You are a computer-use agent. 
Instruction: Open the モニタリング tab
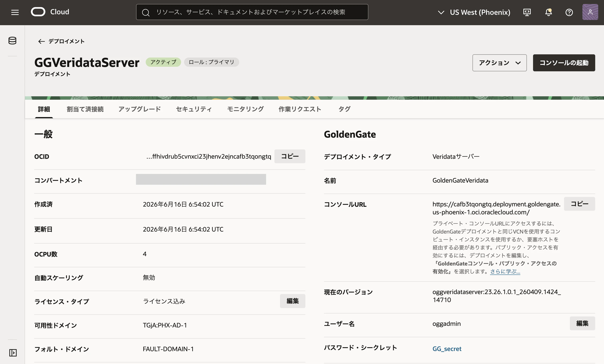pos(245,109)
